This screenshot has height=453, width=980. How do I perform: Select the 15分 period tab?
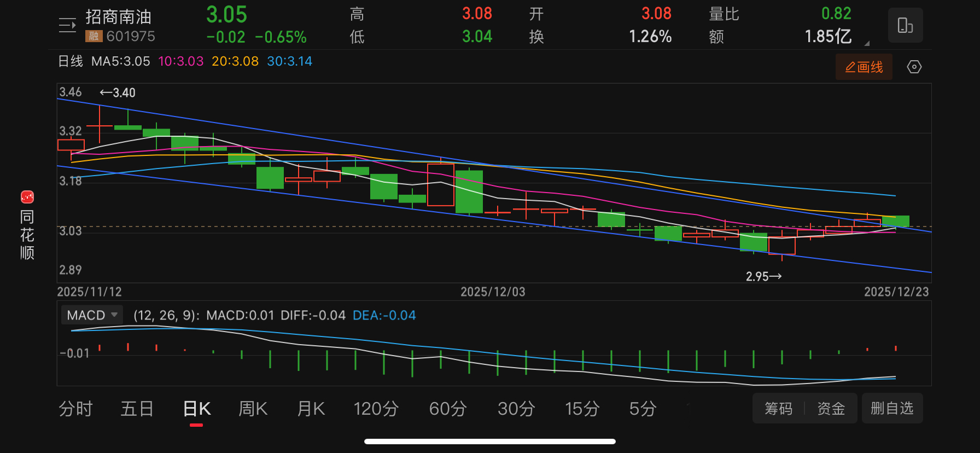(582, 409)
